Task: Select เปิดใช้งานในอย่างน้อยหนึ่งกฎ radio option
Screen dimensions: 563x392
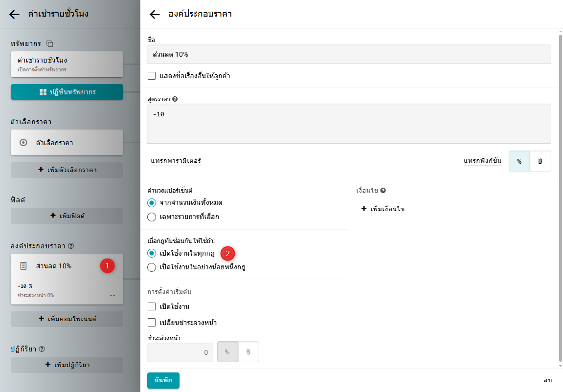Action: tap(152, 267)
